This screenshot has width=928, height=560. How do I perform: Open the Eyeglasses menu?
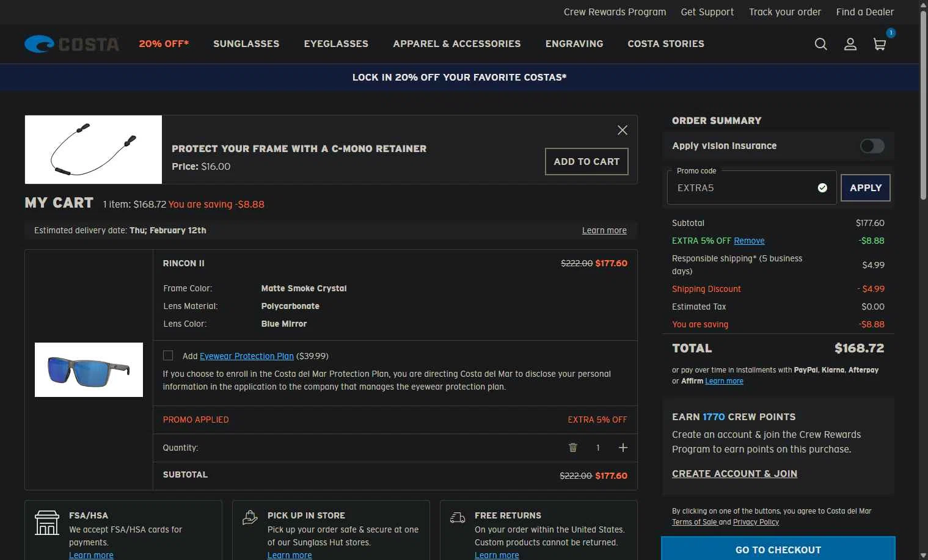[x=336, y=44]
